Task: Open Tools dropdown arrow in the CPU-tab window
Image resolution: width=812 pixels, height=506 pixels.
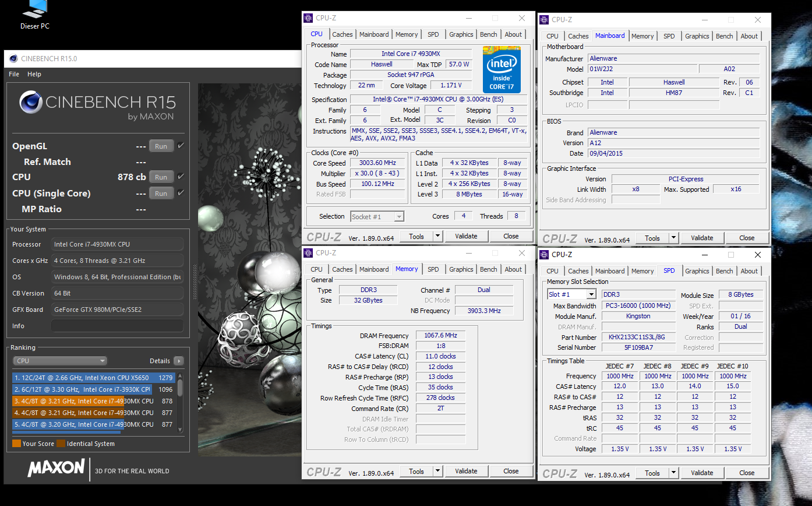Action: [437, 236]
